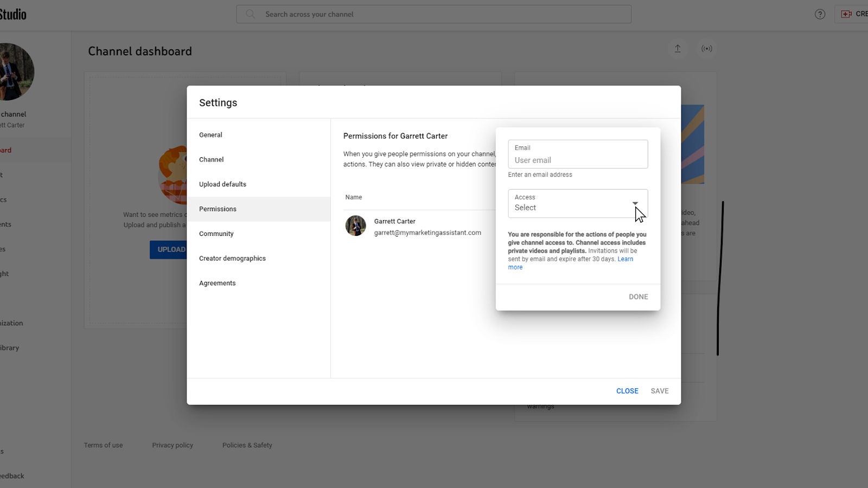868x488 pixels.
Task: Click the Studio logo in the top left
Action: pyautogui.click(x=14, y=14)
